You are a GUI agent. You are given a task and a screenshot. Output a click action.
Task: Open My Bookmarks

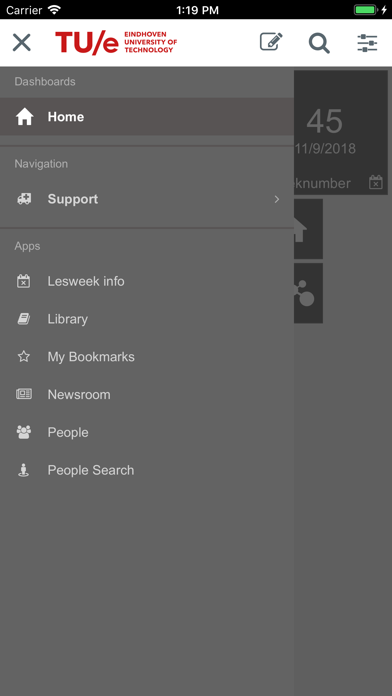147,357
